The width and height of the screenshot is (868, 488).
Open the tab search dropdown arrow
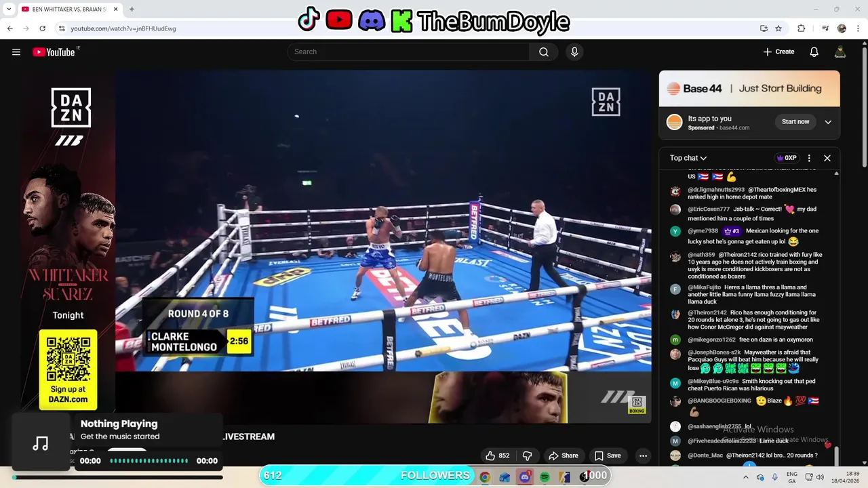(9, 9)
